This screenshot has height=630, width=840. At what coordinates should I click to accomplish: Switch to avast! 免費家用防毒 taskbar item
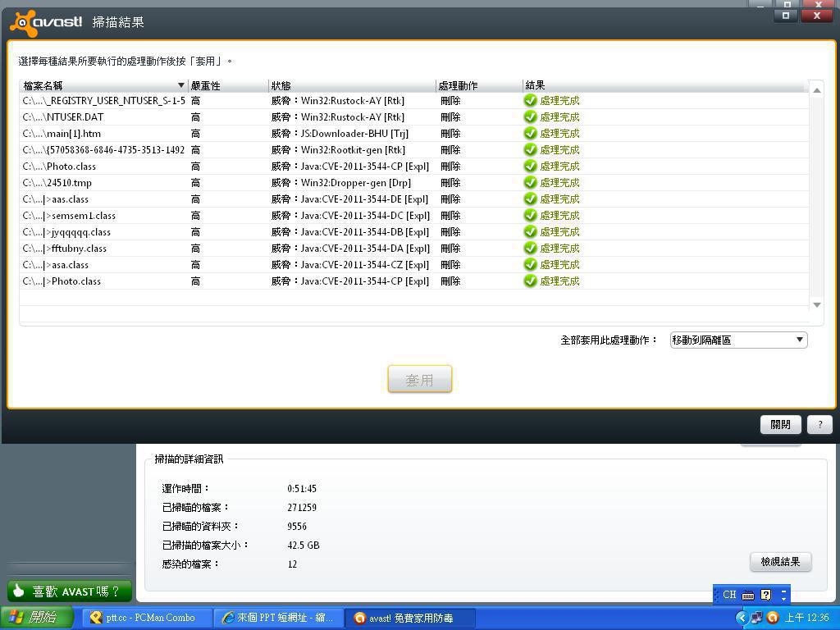tap(409, 618)
